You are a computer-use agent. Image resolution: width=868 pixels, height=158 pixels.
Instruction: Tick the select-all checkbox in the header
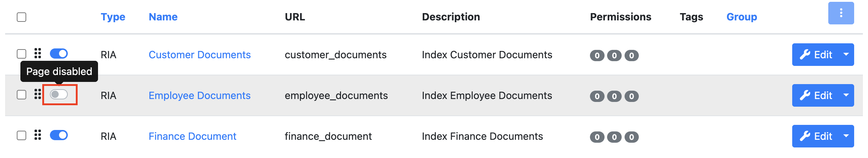[x=21, y=17]
